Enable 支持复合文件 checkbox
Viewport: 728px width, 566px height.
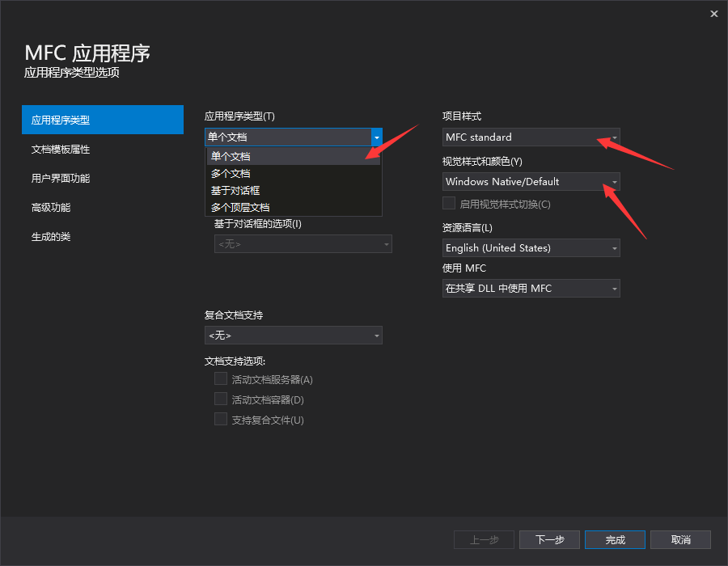click(221, 419)
